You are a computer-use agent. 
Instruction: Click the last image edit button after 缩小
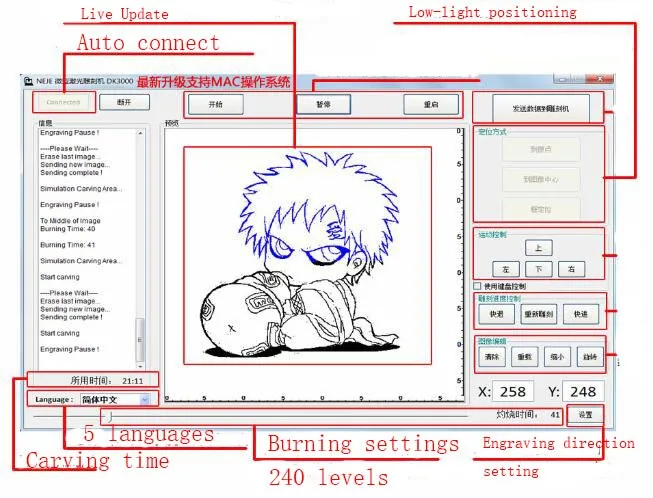tap(590, 357)
